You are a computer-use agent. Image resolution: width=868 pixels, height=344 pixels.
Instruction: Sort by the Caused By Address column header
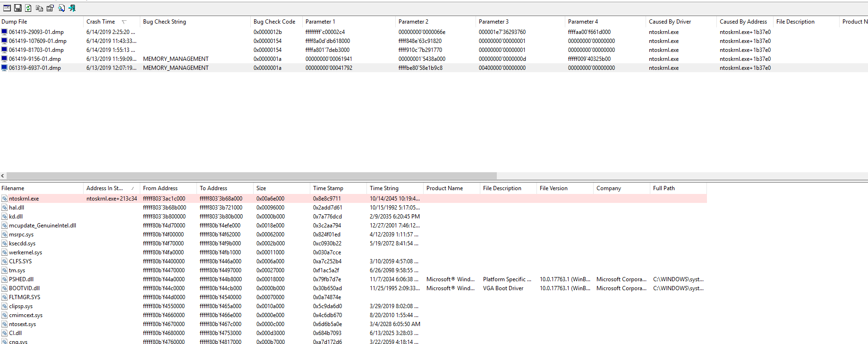pyautogui.click(x=745, y=22)
